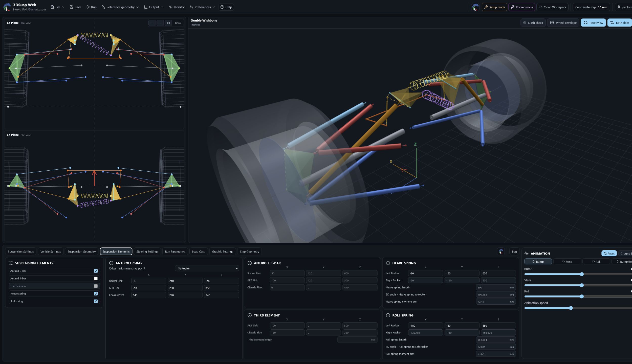This screenshot has height=364, width=632.
Task: Go to the Step Geometry tab
Action: (249, 252)
